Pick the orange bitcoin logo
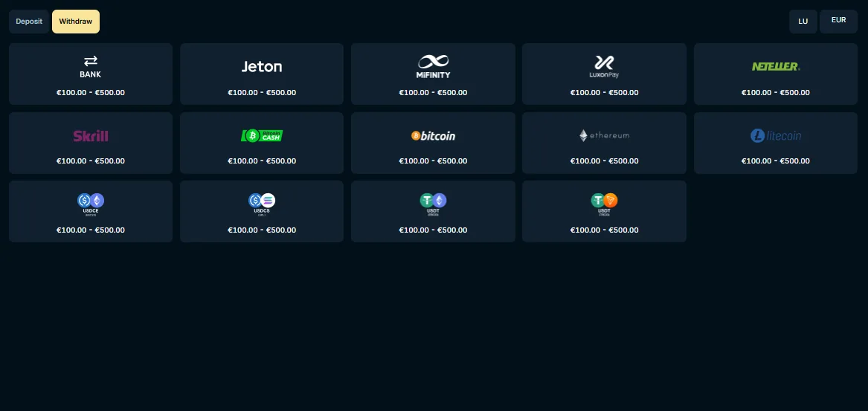 pyautogui.click(x=433, y=135)
